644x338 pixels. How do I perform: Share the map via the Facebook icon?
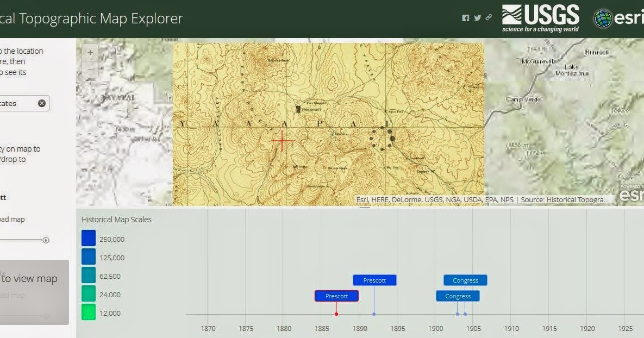point(465,17)
